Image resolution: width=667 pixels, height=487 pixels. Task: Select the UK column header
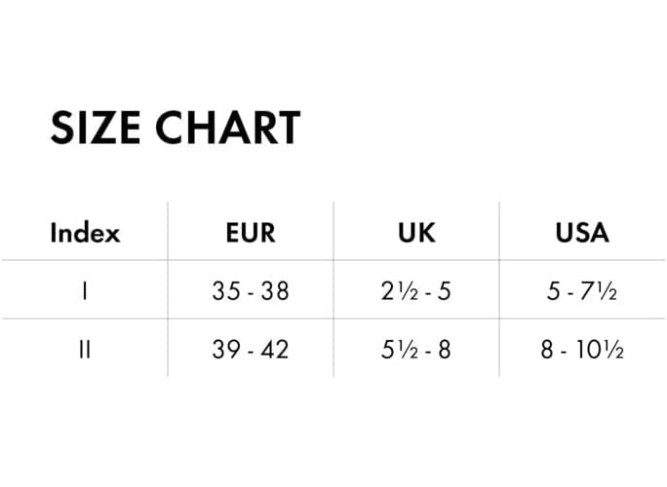coord(416,233)
